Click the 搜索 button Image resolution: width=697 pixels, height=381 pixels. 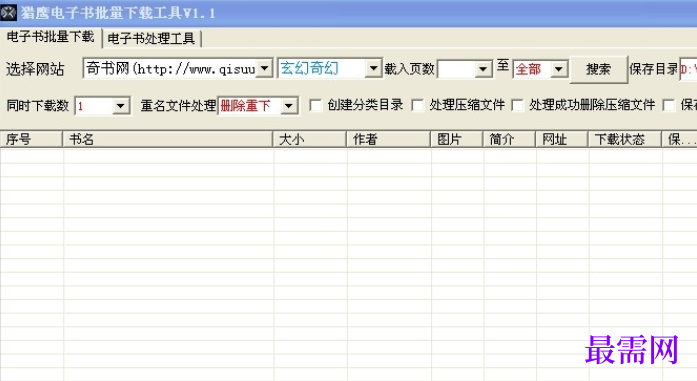pyautogui.click(x=598, y=69)
